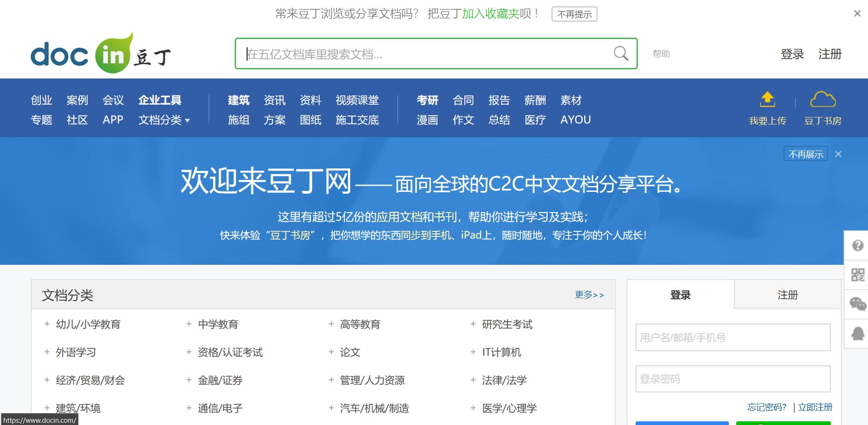This screenshot has height=425, width=868.
Task: Open the 忘记密码? link
Action: (766, 407)
